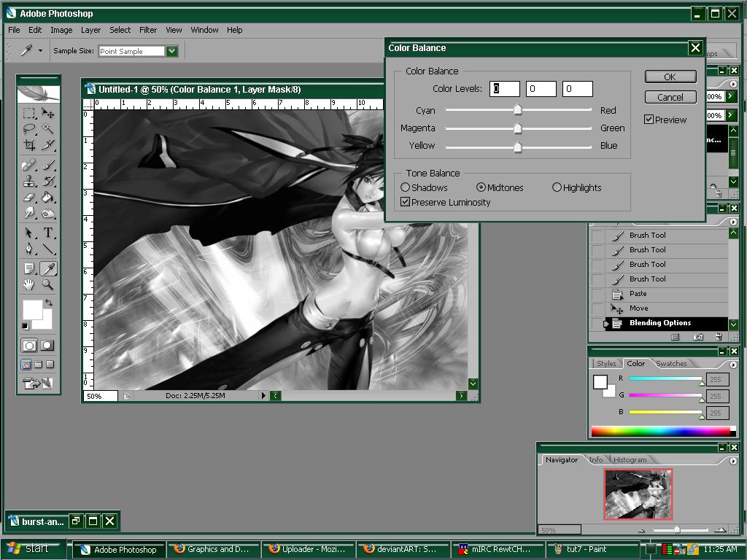Open the layer Fill slider arrow

(729, 115)
